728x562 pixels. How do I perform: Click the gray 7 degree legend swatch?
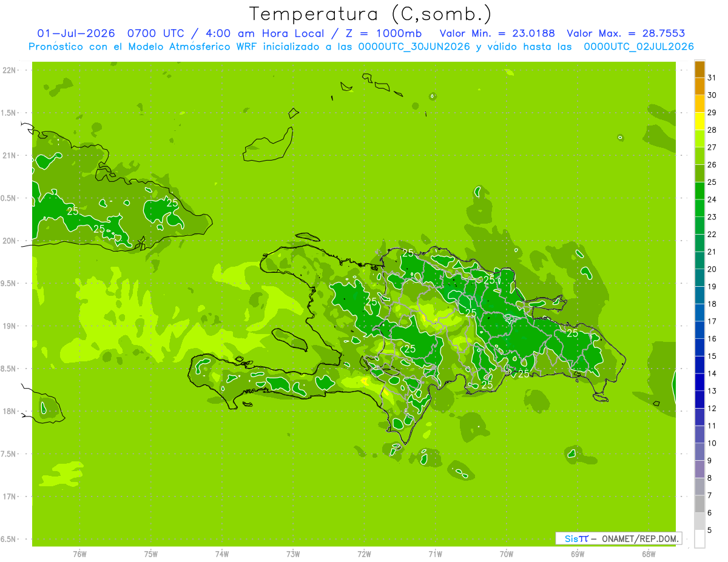[x=699, y=487]
